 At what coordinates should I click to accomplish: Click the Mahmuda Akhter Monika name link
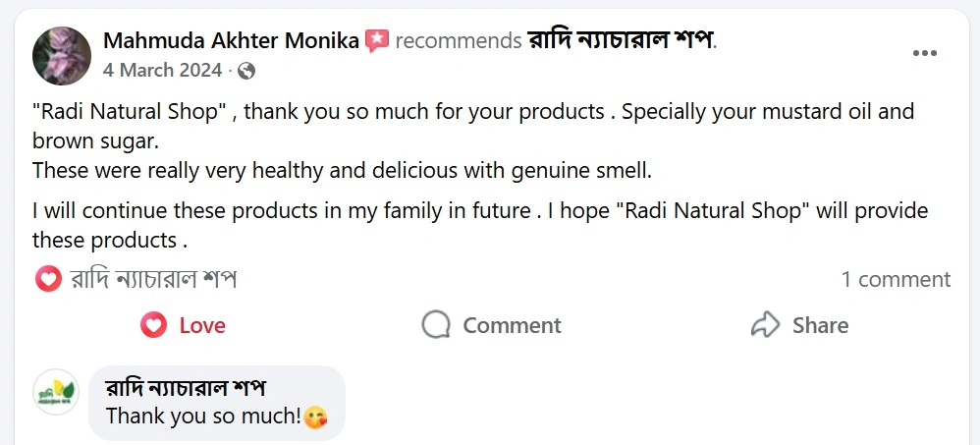(x=231, y=40)
